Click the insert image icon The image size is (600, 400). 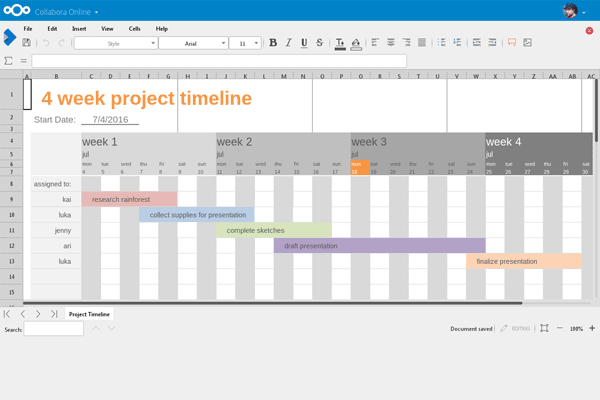pyautogui.click(x=527, y=43)
